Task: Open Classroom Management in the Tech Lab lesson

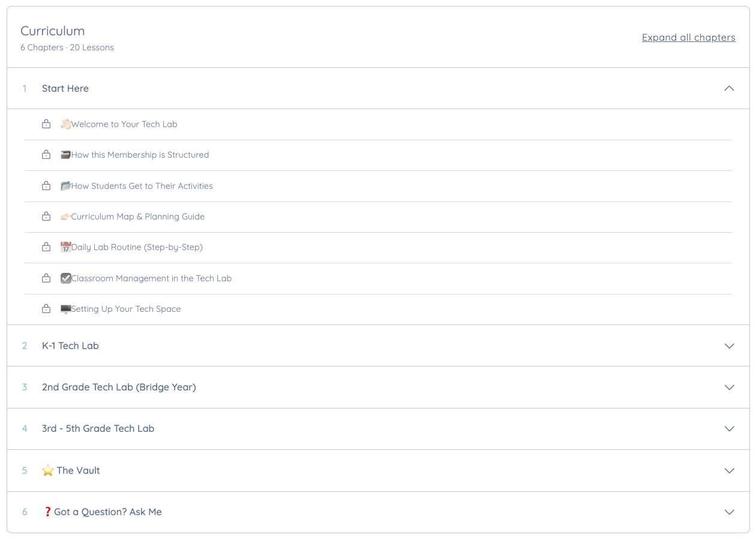Action: pos(378,278)
